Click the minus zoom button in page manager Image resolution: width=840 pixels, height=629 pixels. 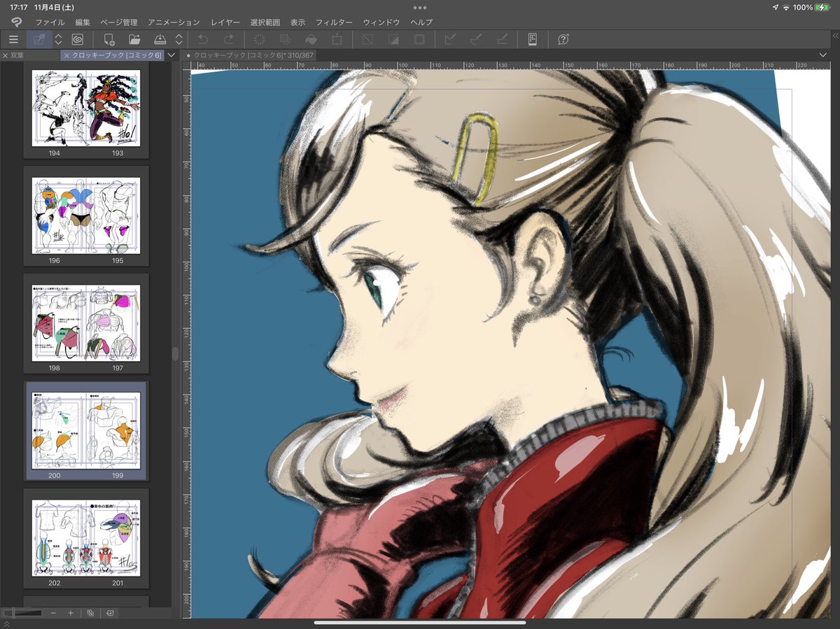point(54,613)
